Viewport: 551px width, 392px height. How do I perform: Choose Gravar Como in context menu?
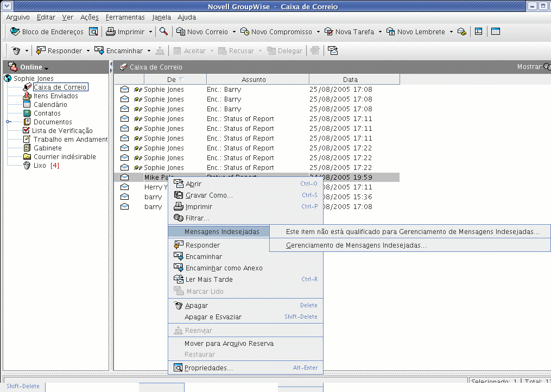pos(208,195)
